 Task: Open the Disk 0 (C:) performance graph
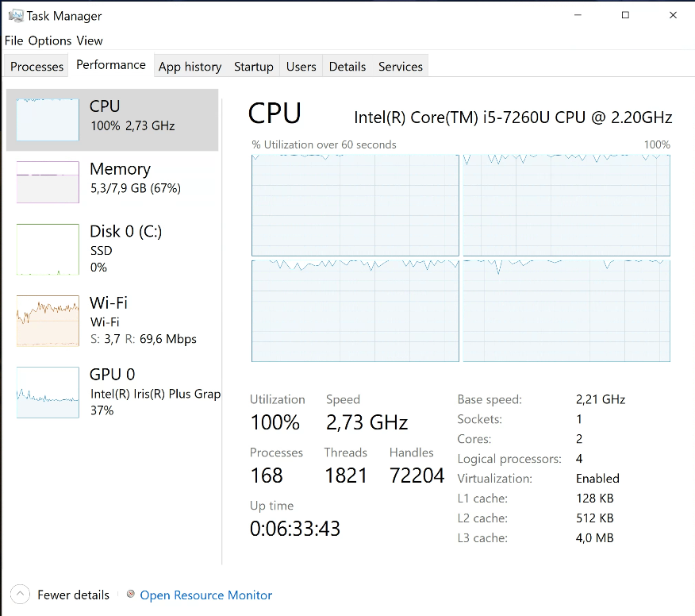tap(48, 249)
